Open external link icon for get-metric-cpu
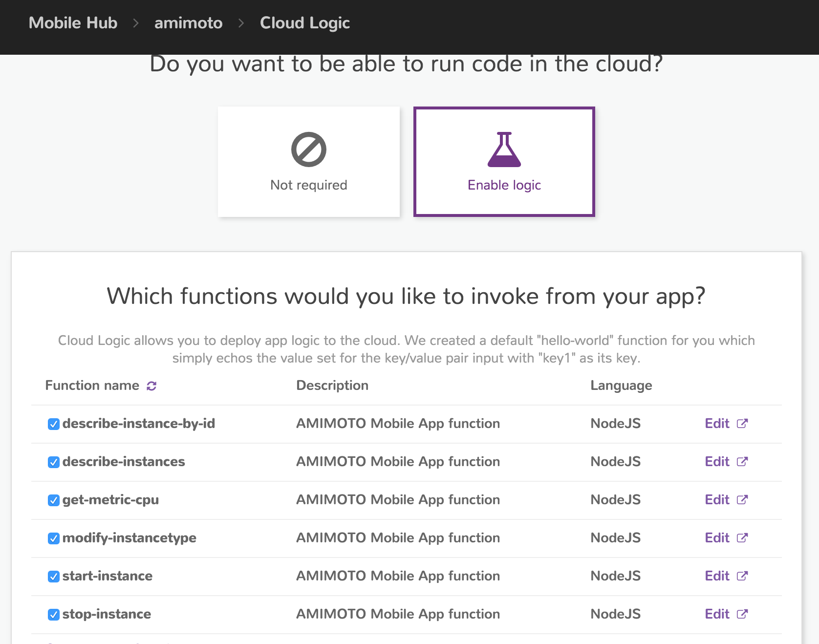Viewport: 819px width, 644px height. (742, 500)
